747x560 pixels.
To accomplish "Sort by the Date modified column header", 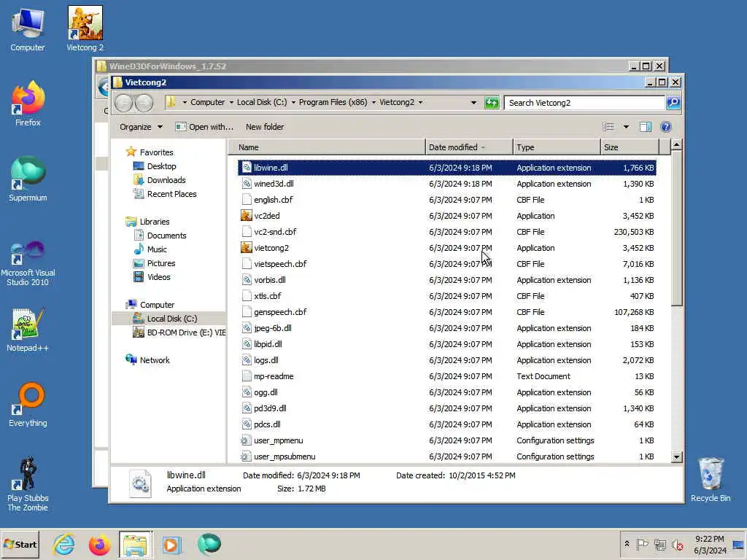I will pyautogui.click(x=469, y=147).
